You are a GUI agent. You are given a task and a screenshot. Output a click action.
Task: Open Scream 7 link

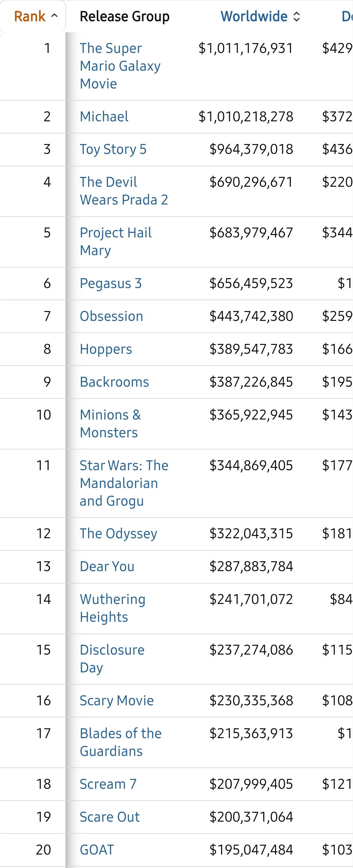[108, 784]
